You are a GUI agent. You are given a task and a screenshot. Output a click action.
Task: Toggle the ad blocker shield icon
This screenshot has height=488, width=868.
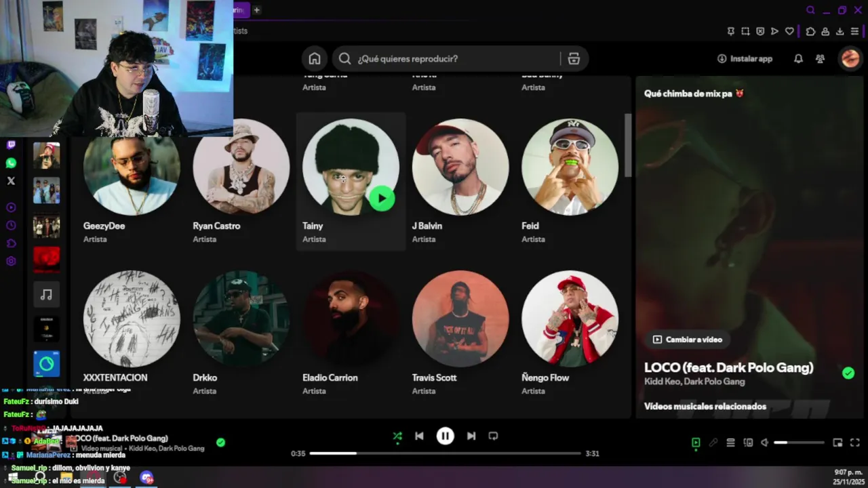pyautogui.click(x=760, y=31)
